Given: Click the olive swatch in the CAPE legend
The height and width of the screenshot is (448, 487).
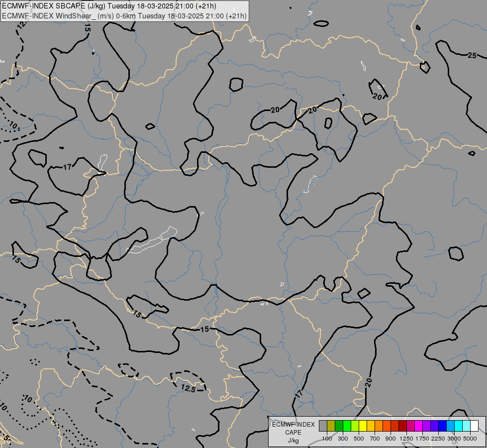Looking at the screenshot, I should (x=331, y=426).
